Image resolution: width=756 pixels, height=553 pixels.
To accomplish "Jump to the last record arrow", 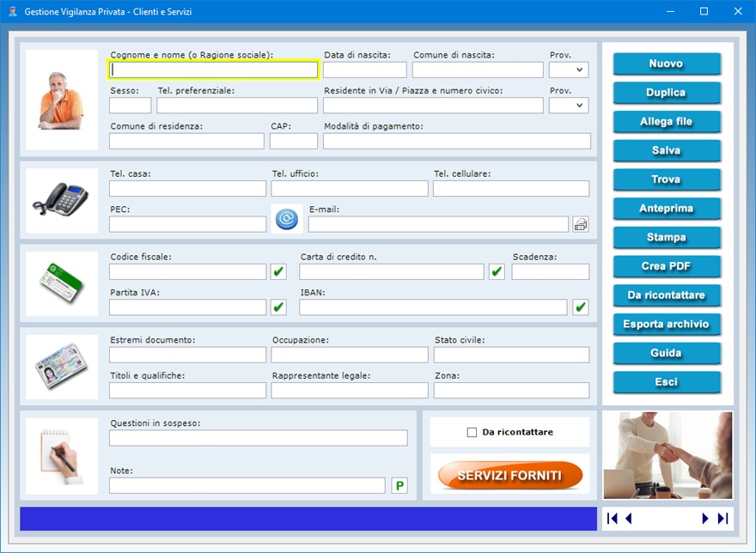I will point(722,519).
